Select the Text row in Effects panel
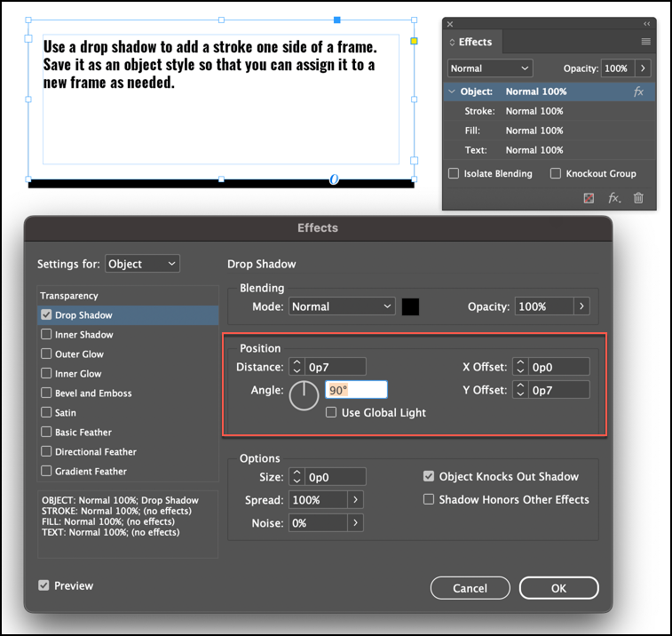This screenshot has height=636, width=672. pos(549,150)
